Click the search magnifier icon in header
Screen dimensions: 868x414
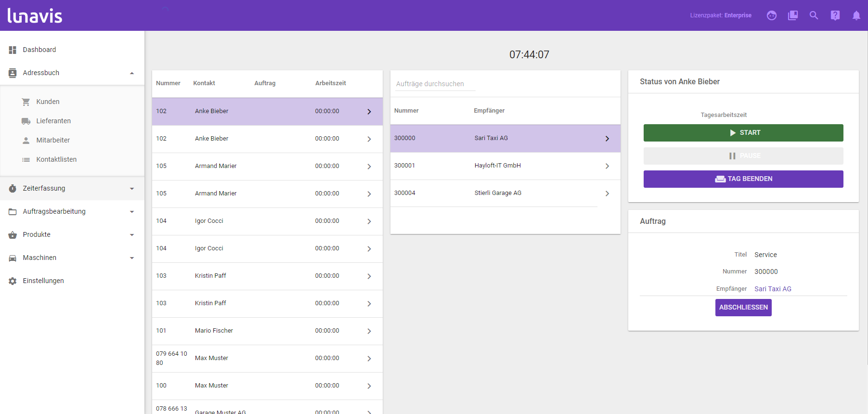[814, 15]
